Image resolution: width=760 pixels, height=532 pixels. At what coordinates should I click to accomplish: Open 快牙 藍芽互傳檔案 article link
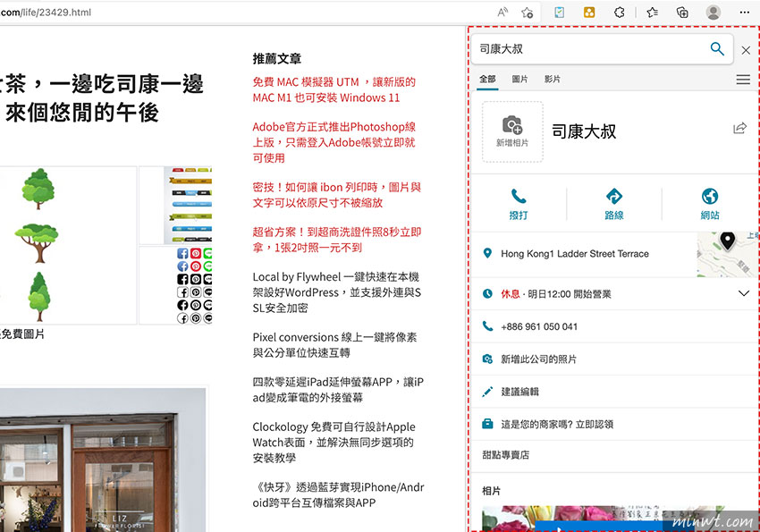tap(338, 494)
